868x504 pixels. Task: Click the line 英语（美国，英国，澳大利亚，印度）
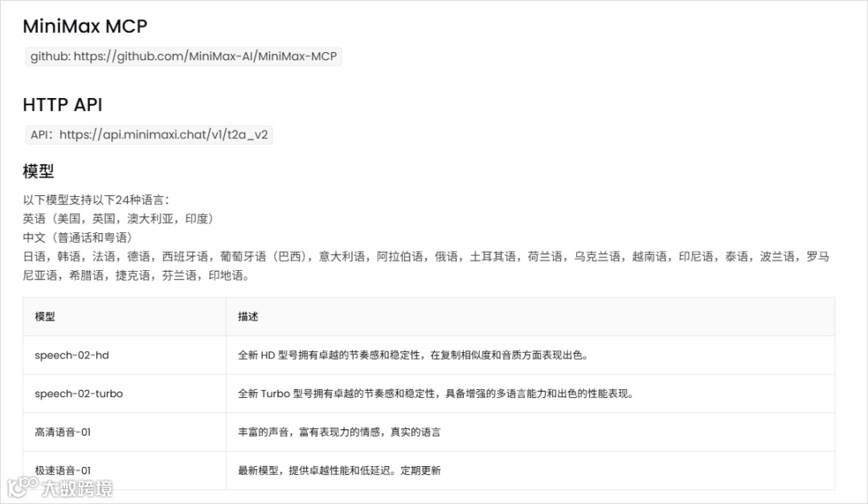[118, 219]
